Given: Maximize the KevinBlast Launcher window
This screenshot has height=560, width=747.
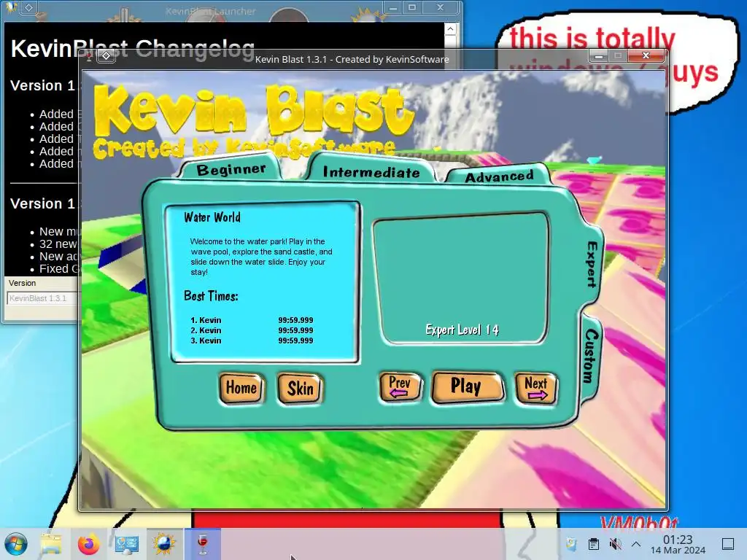Looking at the screenshot, I should [412, 7].
